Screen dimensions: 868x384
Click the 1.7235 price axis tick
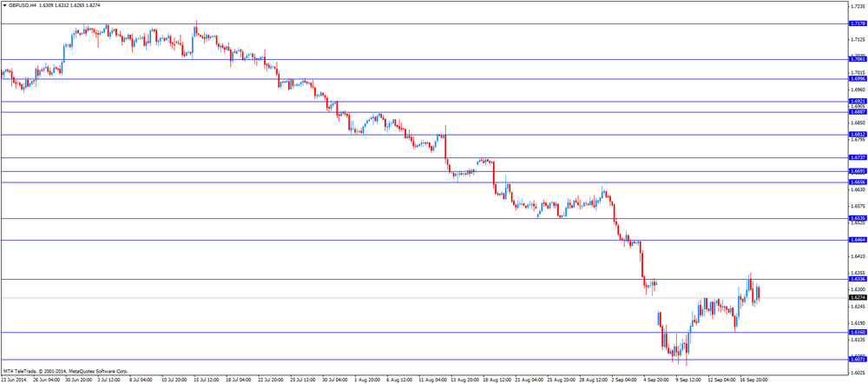pos(858,6)
